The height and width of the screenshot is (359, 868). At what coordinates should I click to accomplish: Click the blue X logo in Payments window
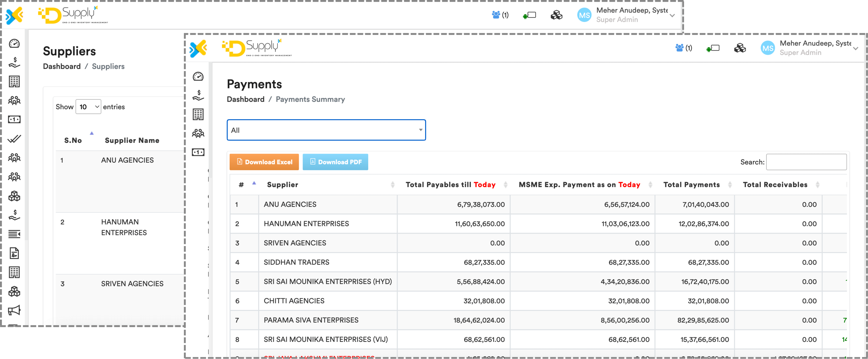tap(198, 49)
